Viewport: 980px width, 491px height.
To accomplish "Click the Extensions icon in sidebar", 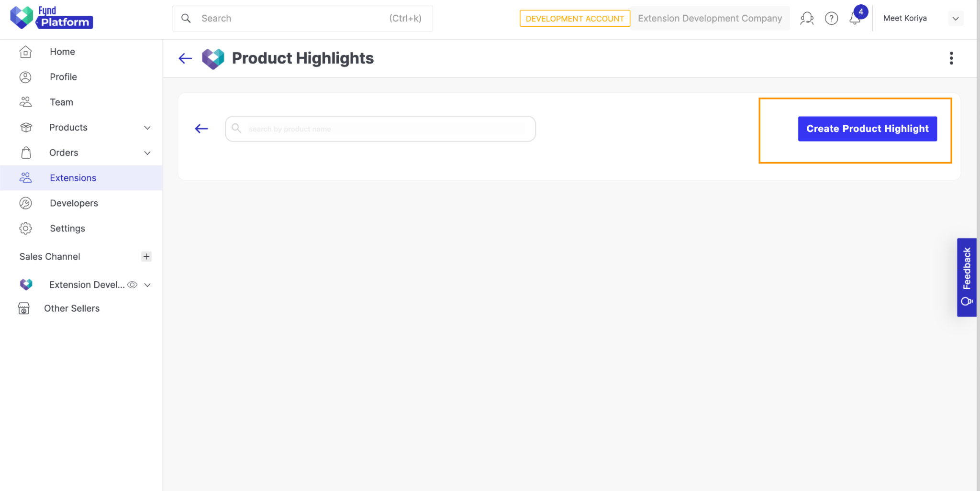I will (x=25, y=178).
